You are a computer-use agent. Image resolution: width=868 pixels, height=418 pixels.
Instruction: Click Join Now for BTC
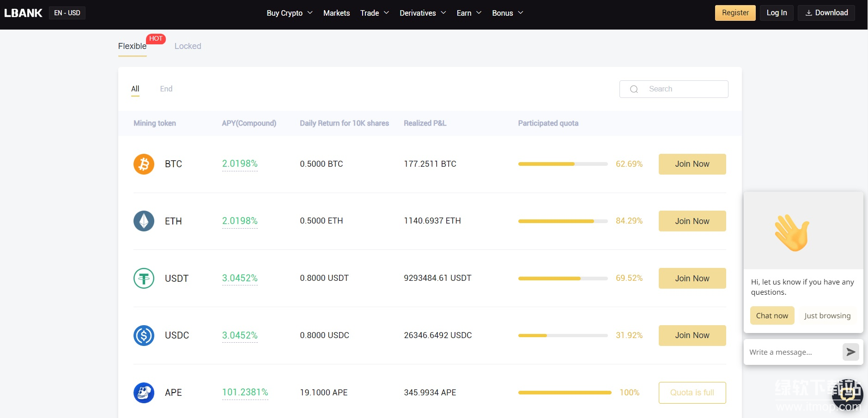pos(692,164)
